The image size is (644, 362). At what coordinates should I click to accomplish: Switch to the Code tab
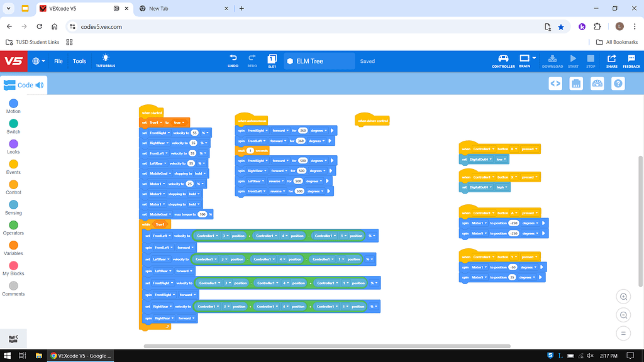pyautogui.click(x=24, y=85)
